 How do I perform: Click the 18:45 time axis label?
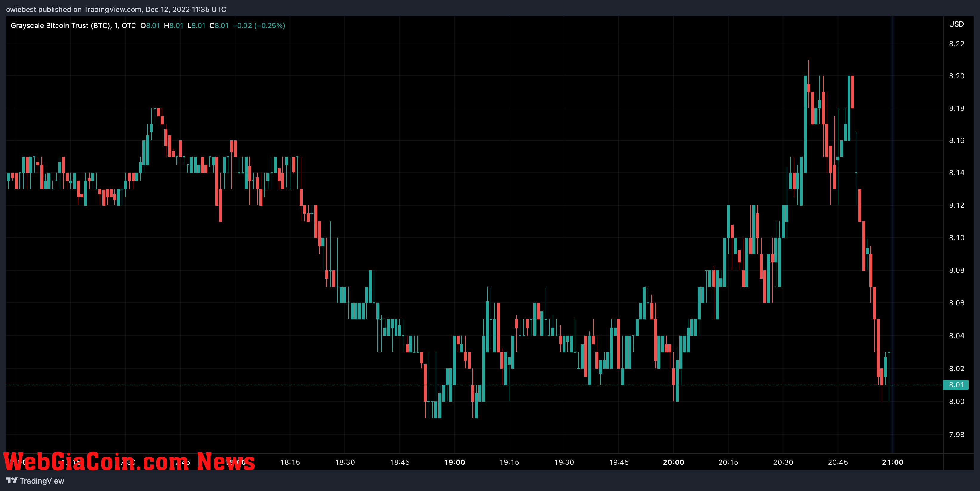click(400, 462)
